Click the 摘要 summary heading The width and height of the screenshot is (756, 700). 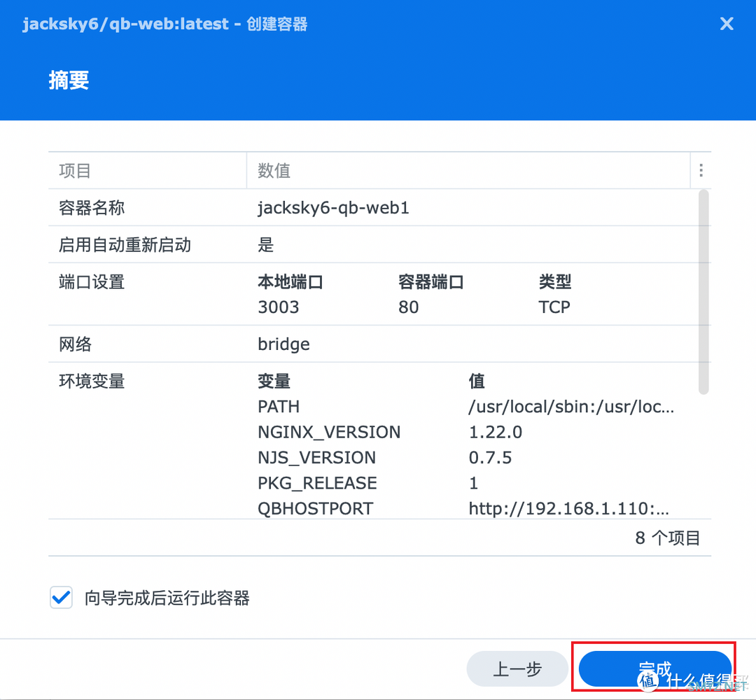tap(69, 80)
